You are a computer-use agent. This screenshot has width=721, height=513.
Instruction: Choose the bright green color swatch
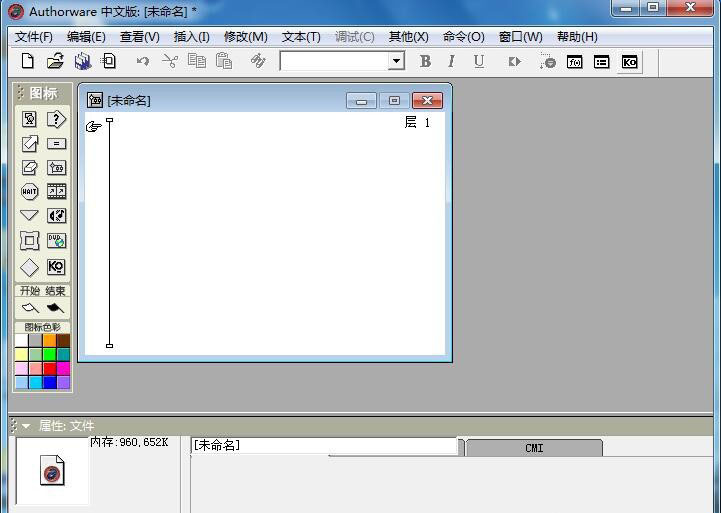click(50, 354)
